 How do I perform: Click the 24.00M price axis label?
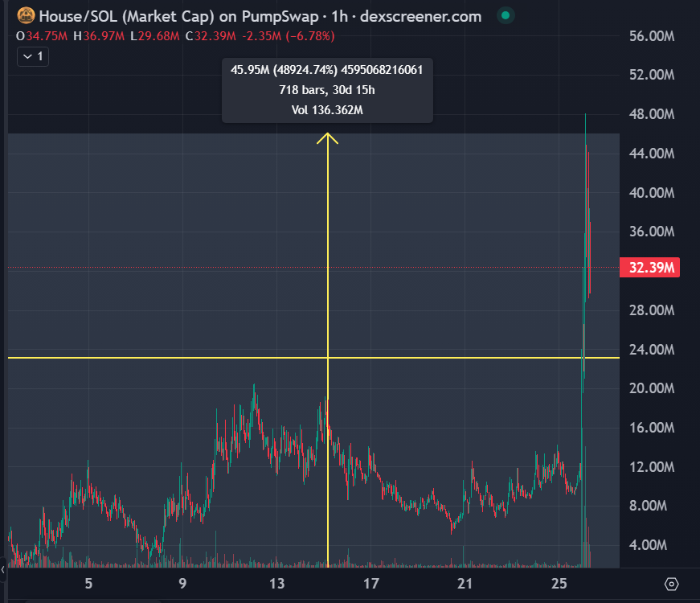tap(652, 349)
